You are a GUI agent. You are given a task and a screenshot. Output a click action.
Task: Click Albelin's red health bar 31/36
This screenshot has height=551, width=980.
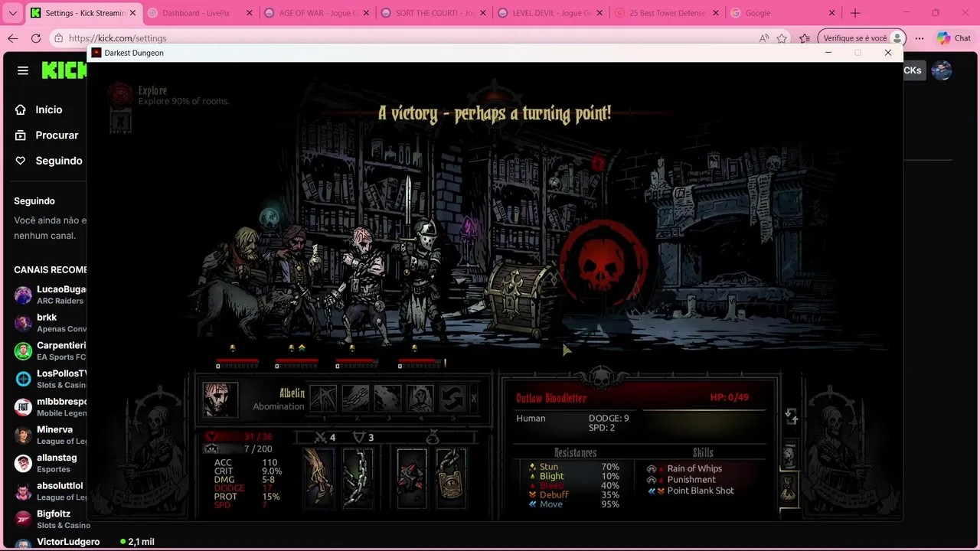point(239,437)
